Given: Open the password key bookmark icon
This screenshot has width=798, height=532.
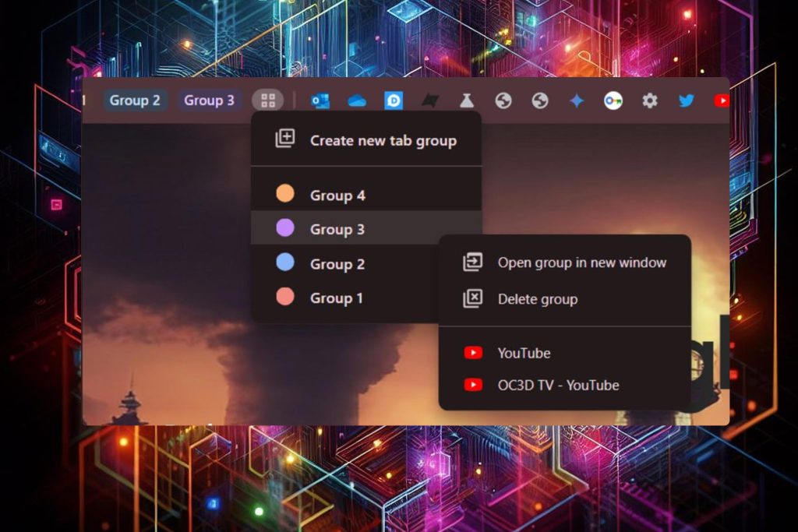Looking at the screenshot, I should pyautogui.click(x=613, y=100).
